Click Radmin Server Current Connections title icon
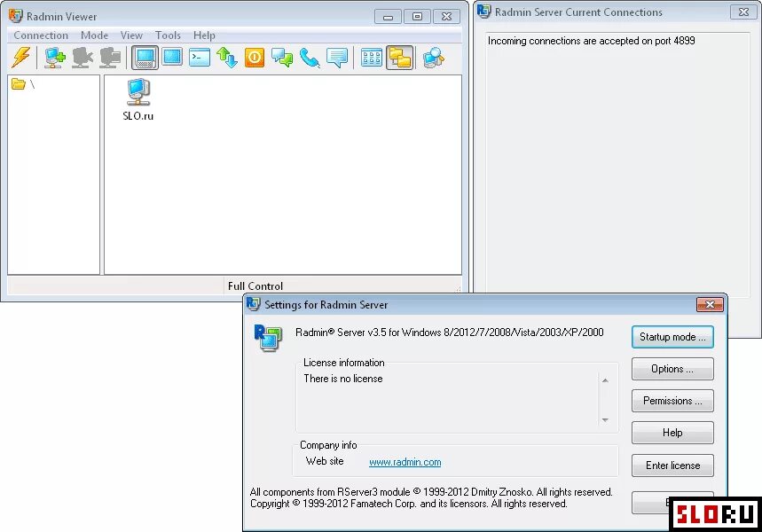Image resolution: width=762 pixels, height=532 pixels. (x=484, y=12)
